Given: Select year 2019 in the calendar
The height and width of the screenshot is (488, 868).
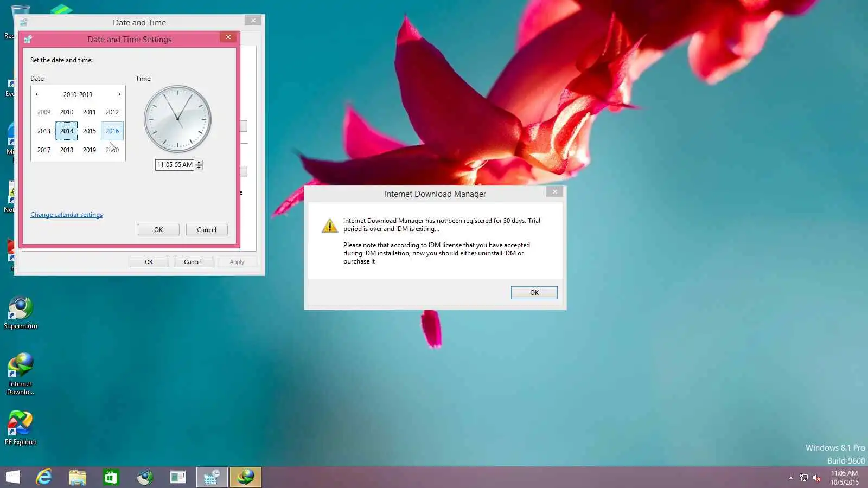Looking at the screenshot, I should point(90,150).
